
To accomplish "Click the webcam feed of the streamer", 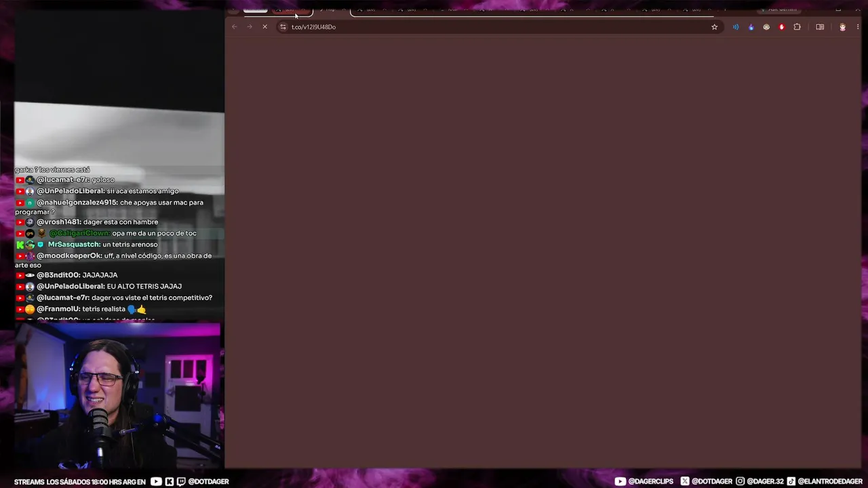I will [118, 396].
